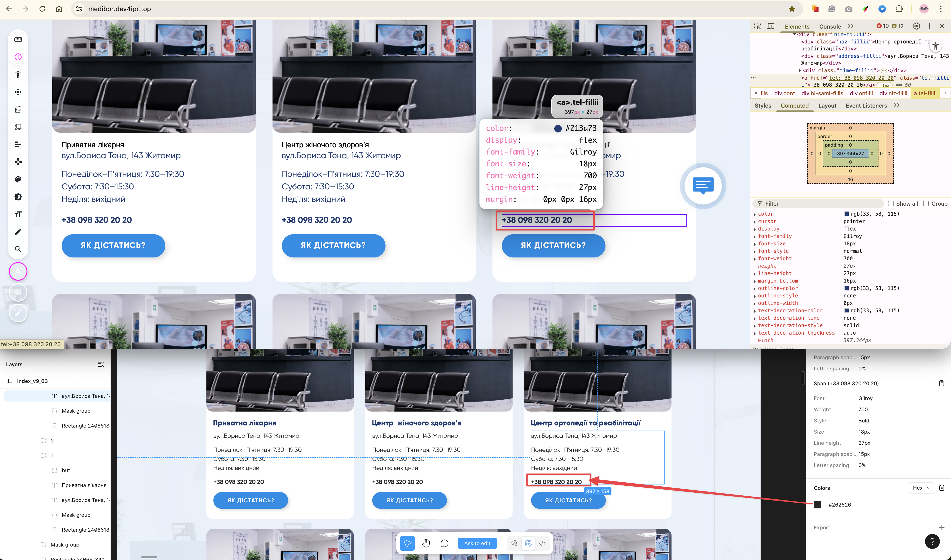951x560 pixels.
Task: Select the hand pan tool in Figma
Action: (x=426, y=543)
